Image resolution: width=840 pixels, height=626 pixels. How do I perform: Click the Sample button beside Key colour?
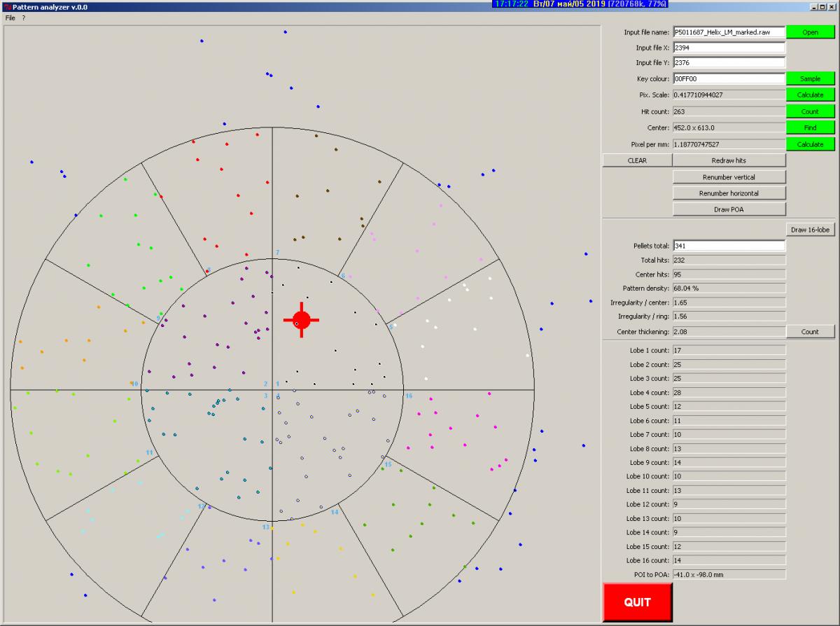[x=810, y=79]
